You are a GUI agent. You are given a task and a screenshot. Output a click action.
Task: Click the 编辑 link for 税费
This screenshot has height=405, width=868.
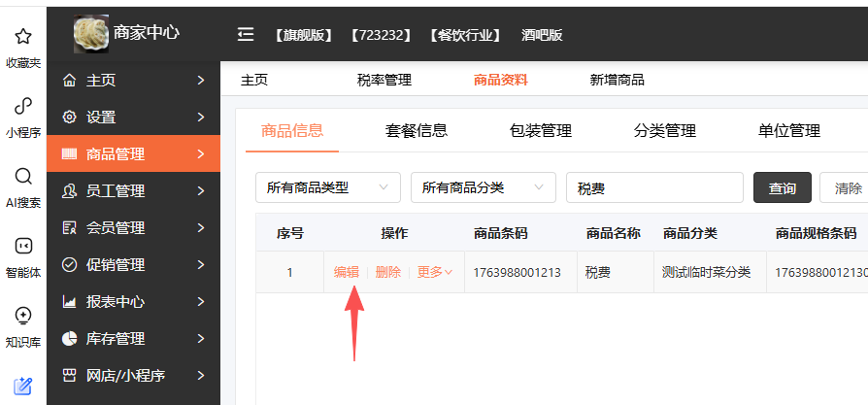click(x=347, y=272)
